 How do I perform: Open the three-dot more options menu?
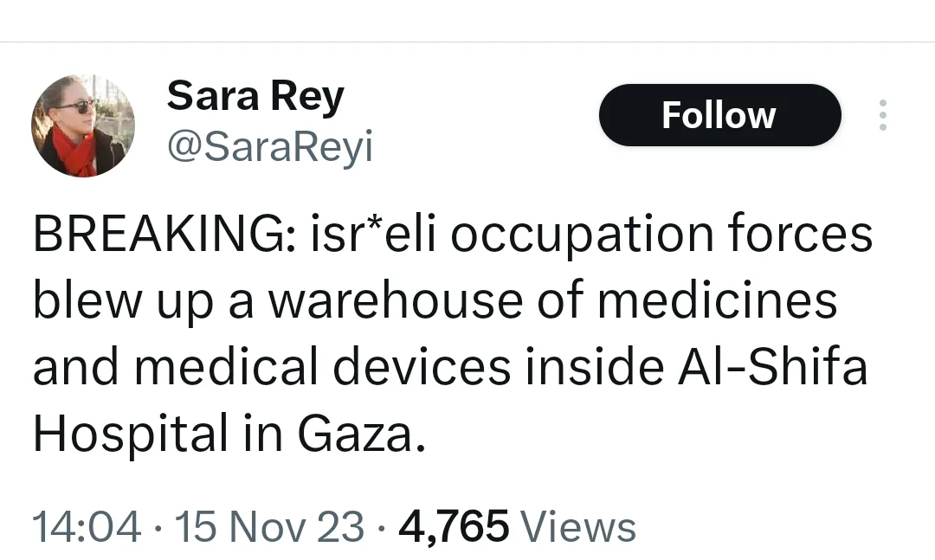(x=883, y=115)
